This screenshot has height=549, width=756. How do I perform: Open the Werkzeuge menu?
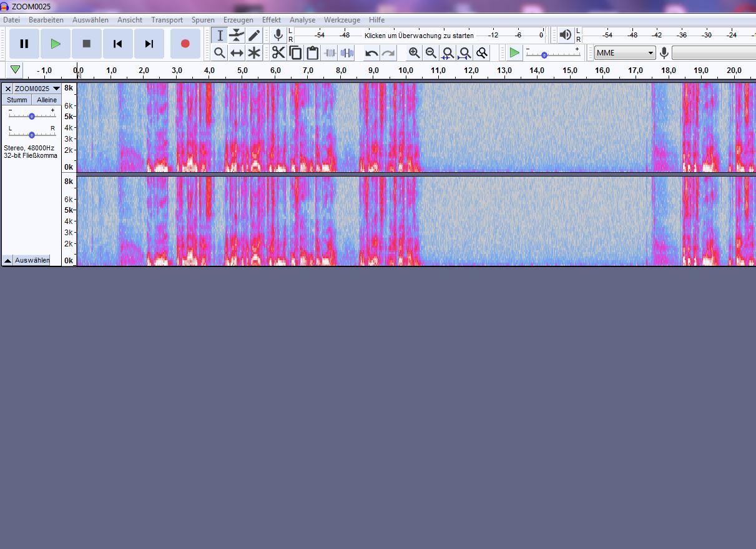(x=342, y=20)
